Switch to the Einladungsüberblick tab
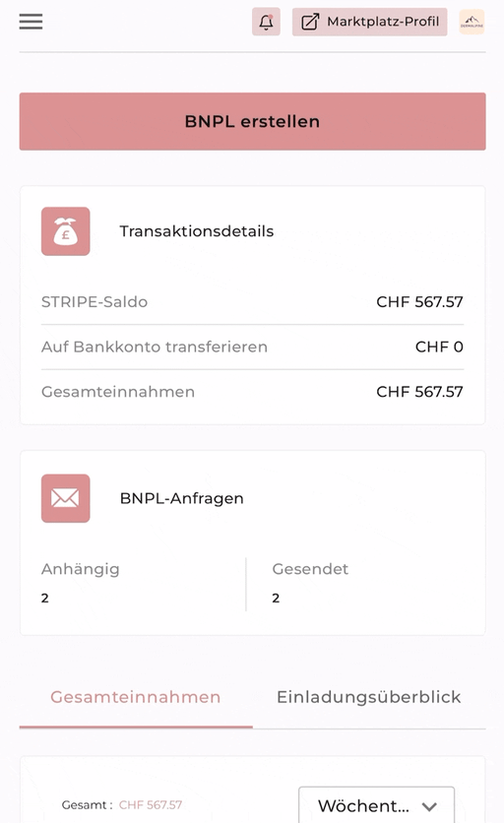The height and width of the screenshot is (823, 504). click(369, 697)
